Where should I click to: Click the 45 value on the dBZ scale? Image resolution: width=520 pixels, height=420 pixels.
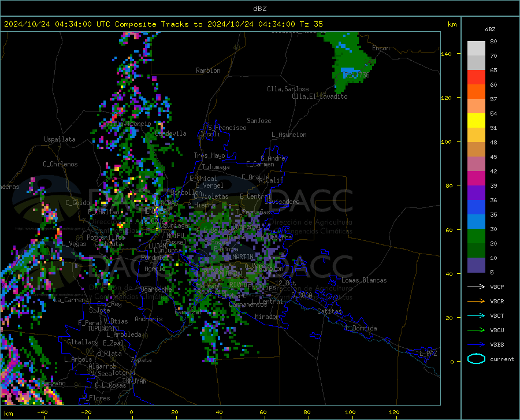493,157
